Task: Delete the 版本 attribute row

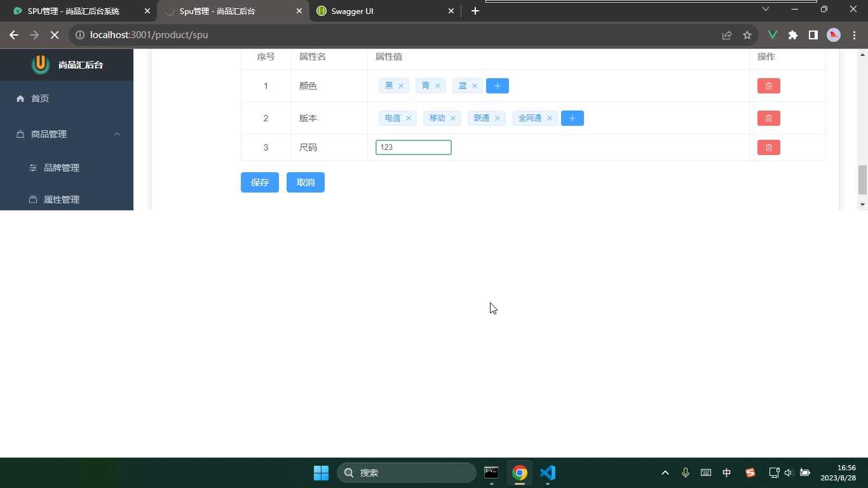Action: (768, 118)
